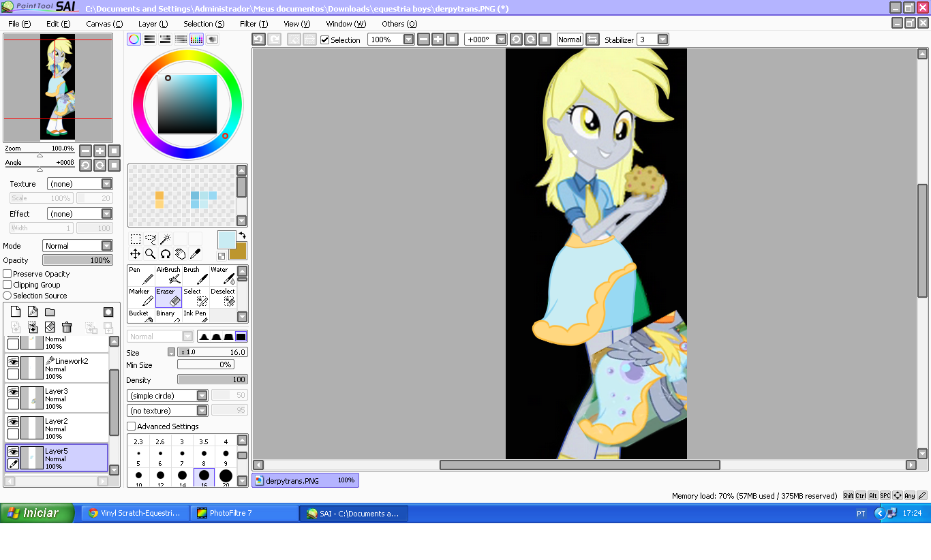The image size is (931, 560).
Task: Hide the Layer5 layer
Action: click(13, 452)
